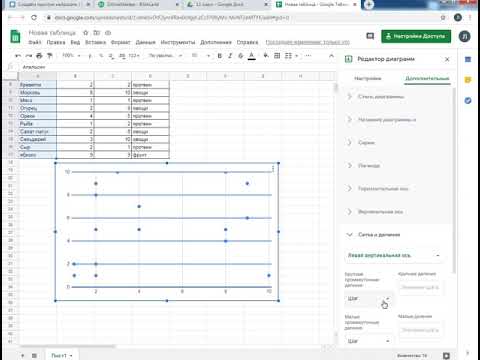This screenshot has width=480, height=360.
Task: Click the redo arrow in the toolbar
Action: (x=29, y=56)
